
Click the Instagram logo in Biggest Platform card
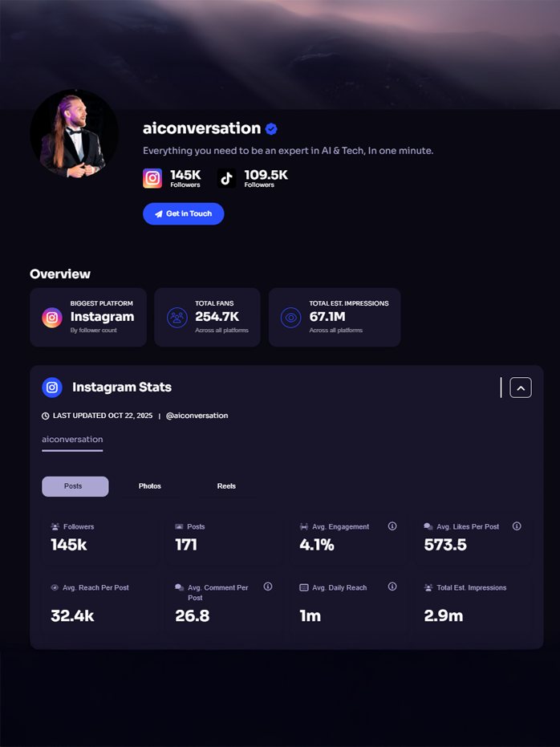pos(52,318)
